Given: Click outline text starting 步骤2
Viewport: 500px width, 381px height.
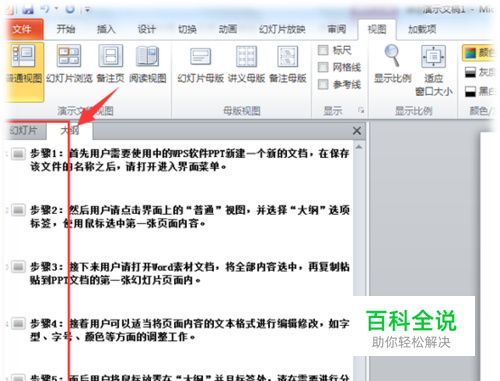Looking at the screenshot, I should point(190,217).
